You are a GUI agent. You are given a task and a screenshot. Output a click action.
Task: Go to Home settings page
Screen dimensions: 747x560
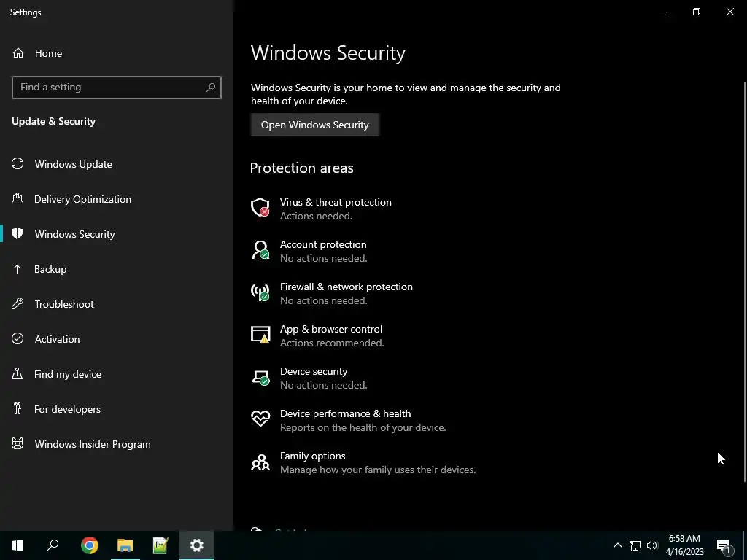(x=117, y=53)
